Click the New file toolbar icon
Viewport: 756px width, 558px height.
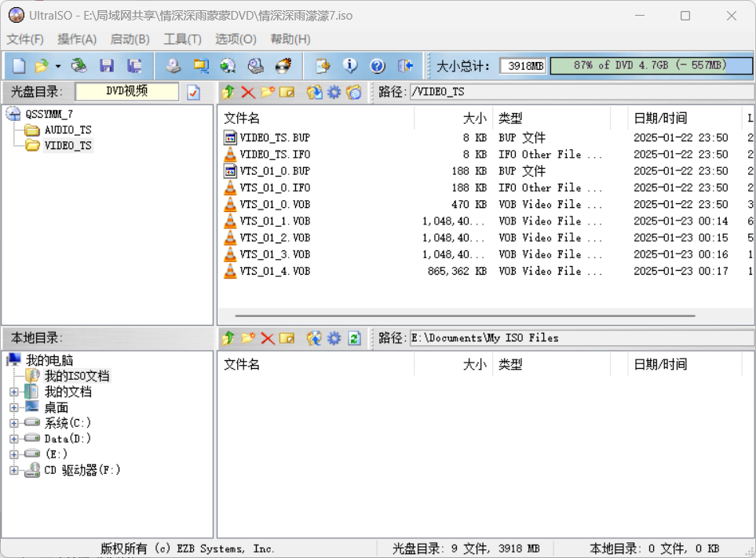19,66
